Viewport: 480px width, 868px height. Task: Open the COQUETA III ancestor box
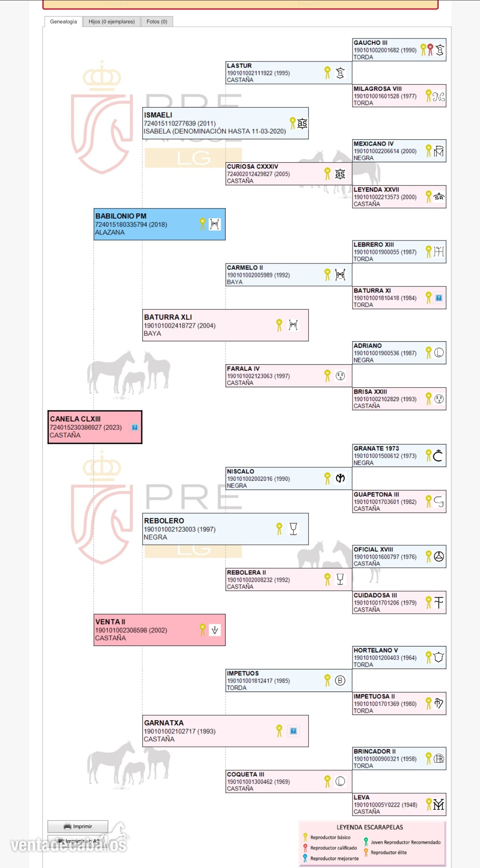point(289,781)
